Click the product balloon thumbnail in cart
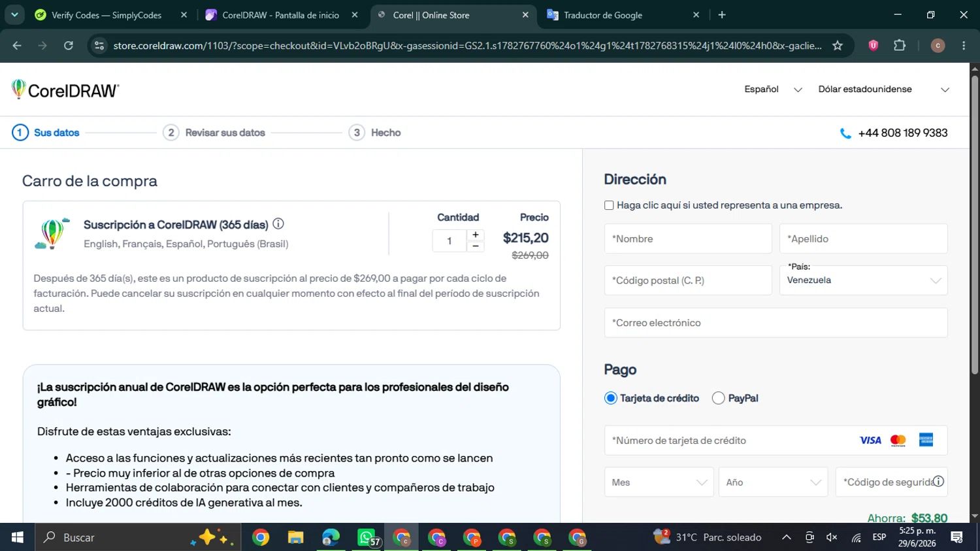This screenshot has height=551, width=980. [x=52, y=233]
